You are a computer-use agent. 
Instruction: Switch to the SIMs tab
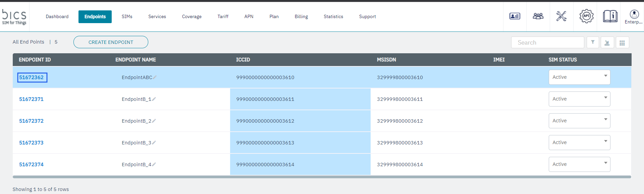pyautogui.click(x=127, y=16)
